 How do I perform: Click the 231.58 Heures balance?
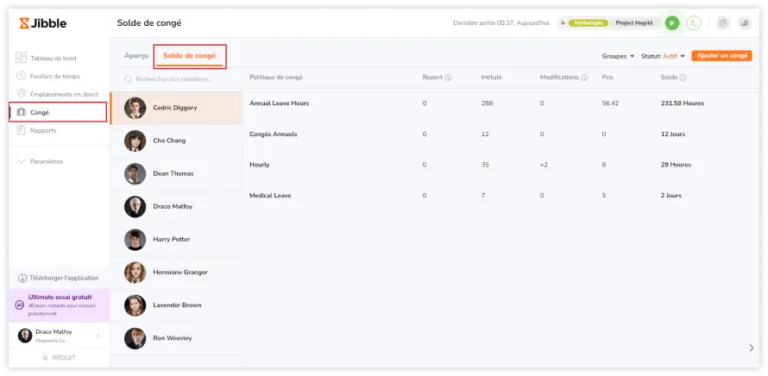pyautogui.click(x=682, y=103)
